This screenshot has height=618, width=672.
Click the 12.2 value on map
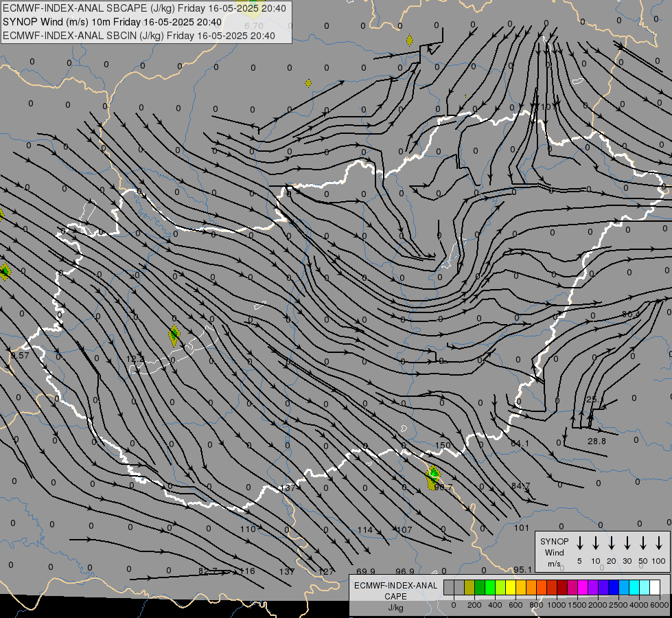click(136, 358)
